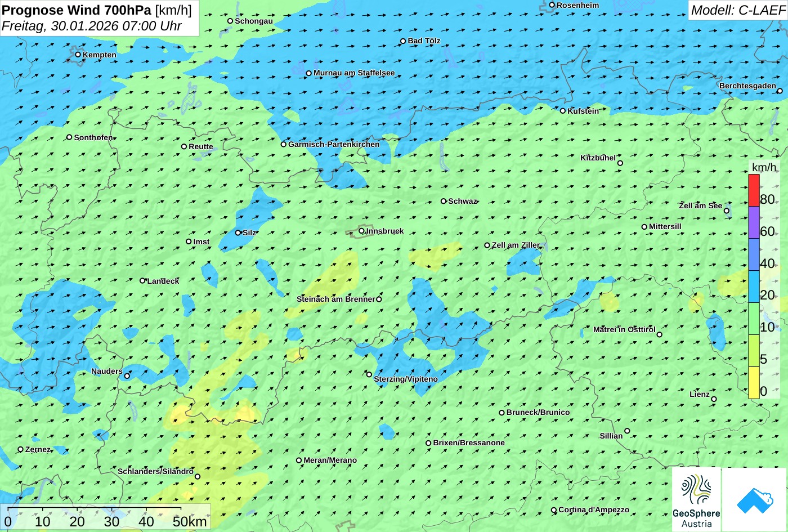Viewport: 788px width, 532px height.
Task: Select the Schlanders/Silandro marker circle
Action: tap(198, 476)
